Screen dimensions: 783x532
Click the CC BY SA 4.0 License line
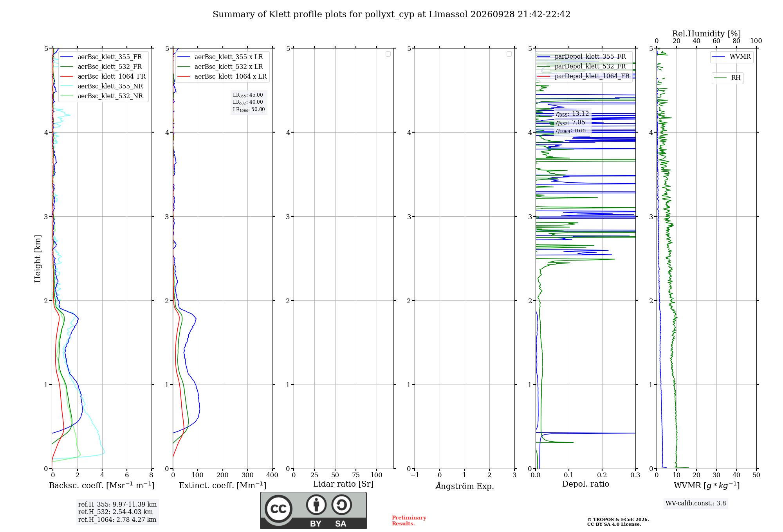614,524
